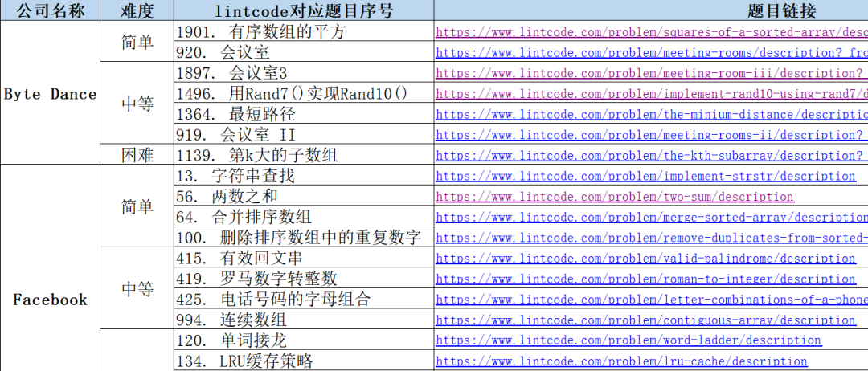868x371 pixels.
Task: Select the Byte Dance company cell
Action: (50, 94)
